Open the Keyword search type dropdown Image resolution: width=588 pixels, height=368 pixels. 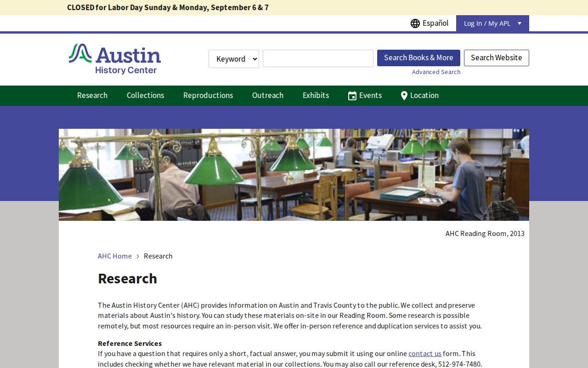pyautogui.click(x=234, y=59)
